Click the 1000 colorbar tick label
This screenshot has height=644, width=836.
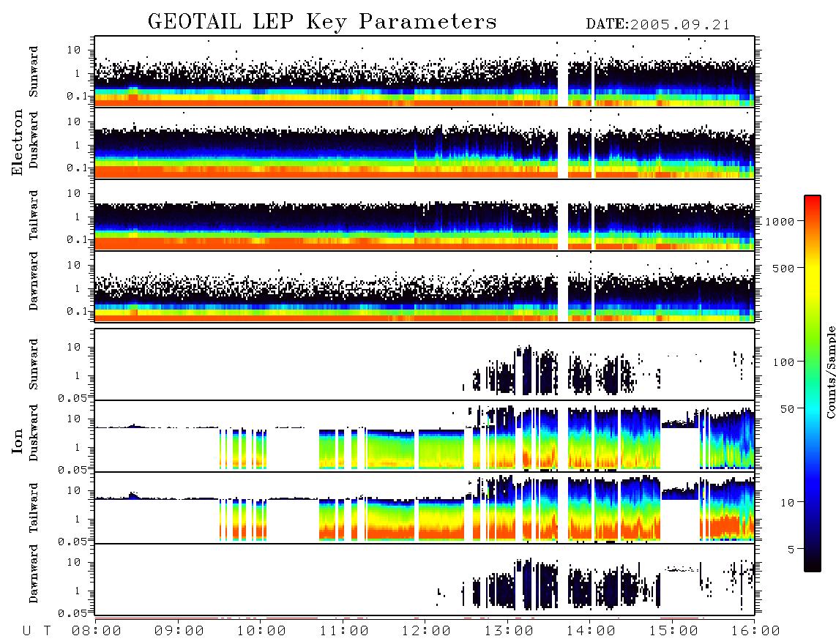[780, 221]
